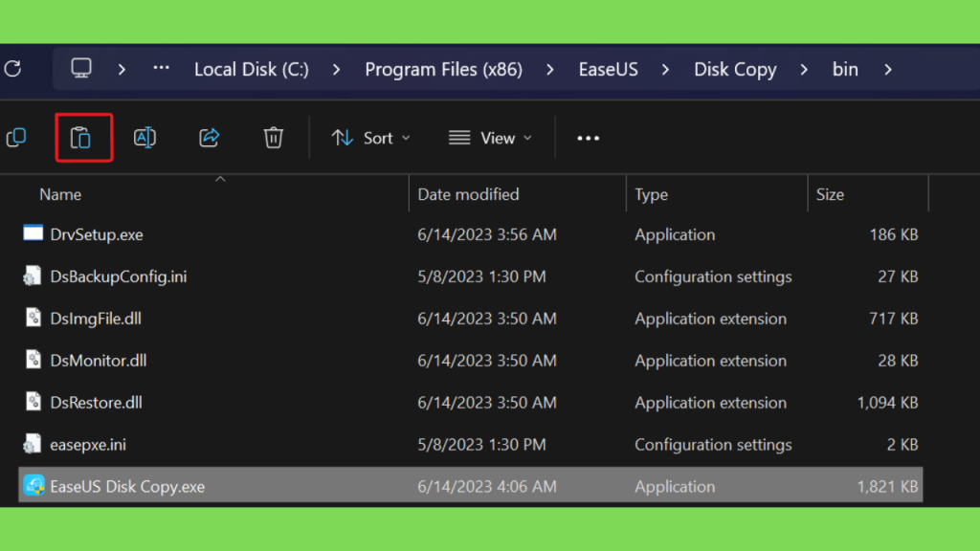Open the View dropdown menu

point(491,138)
